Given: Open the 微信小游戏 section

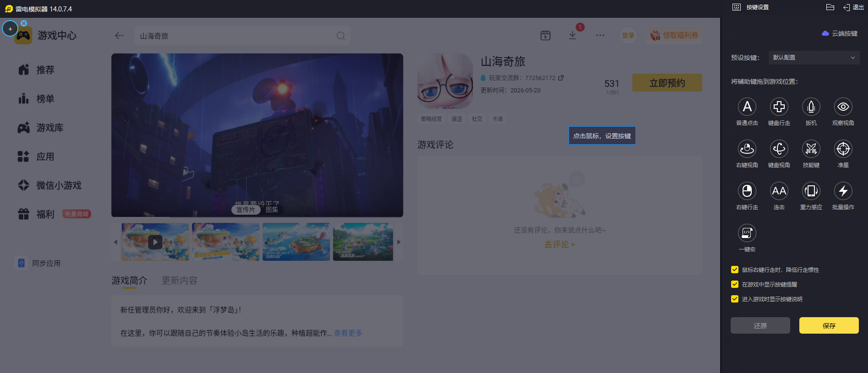Looking at the screenshot, I should [x=49, y=185].
